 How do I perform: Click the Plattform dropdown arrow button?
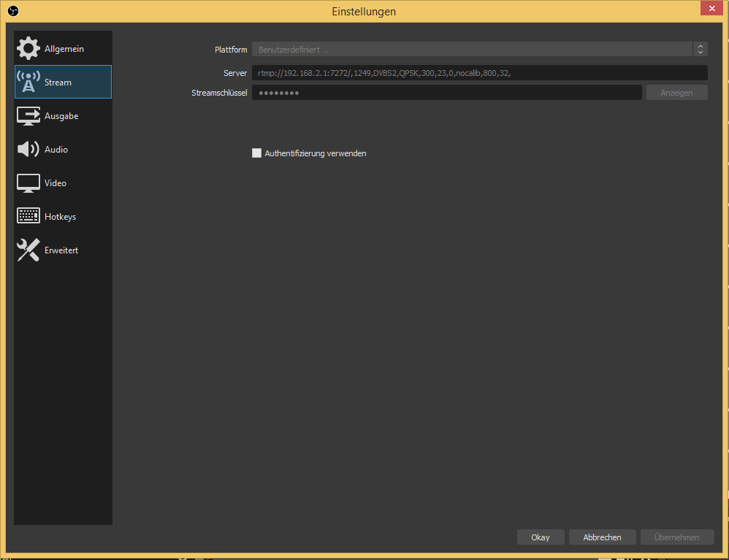coord(701,49)
